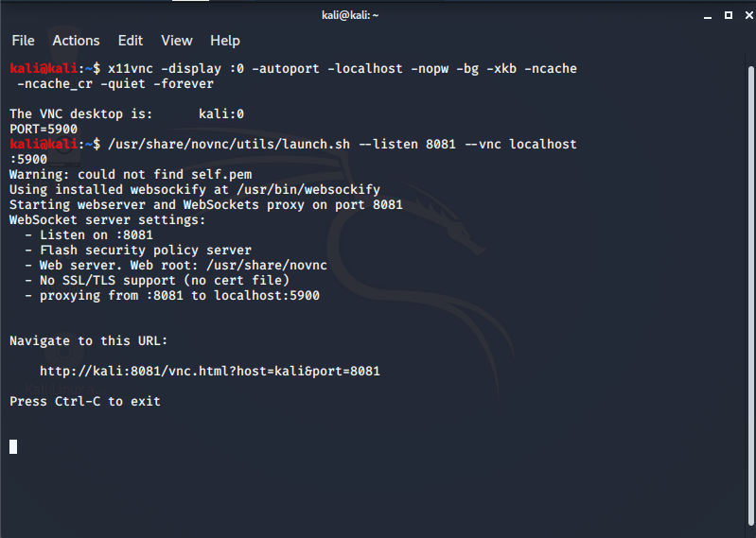Screen dimensions: 756x538
Task: Open the Help menu
Action: [225, 41]
